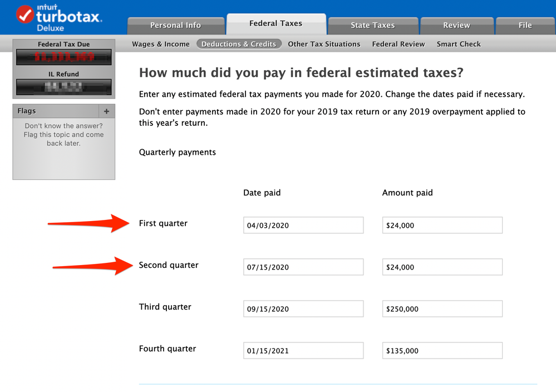The image size is (556, 392).
Task: Go to the Review tab
Action: (456, 25)
